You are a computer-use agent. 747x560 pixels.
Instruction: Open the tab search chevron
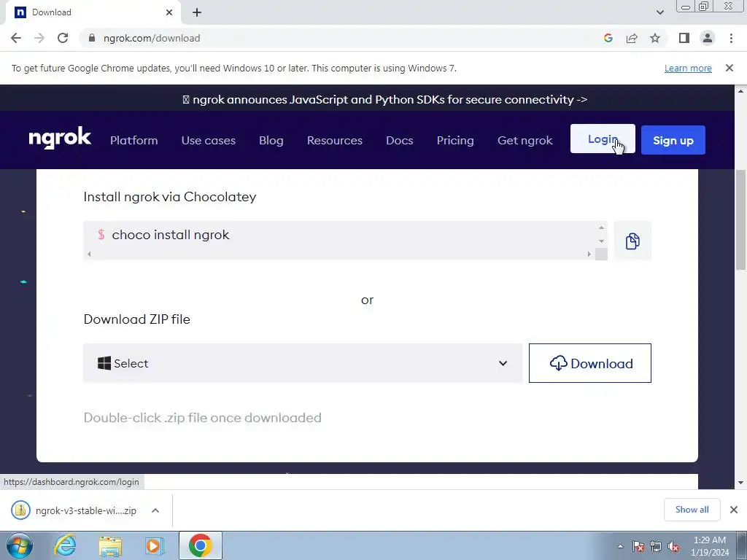click(x=659, y=12)
